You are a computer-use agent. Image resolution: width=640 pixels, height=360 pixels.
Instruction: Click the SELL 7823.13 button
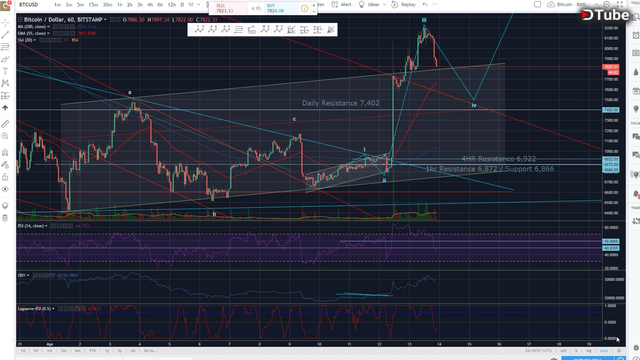tap(231, 8)
